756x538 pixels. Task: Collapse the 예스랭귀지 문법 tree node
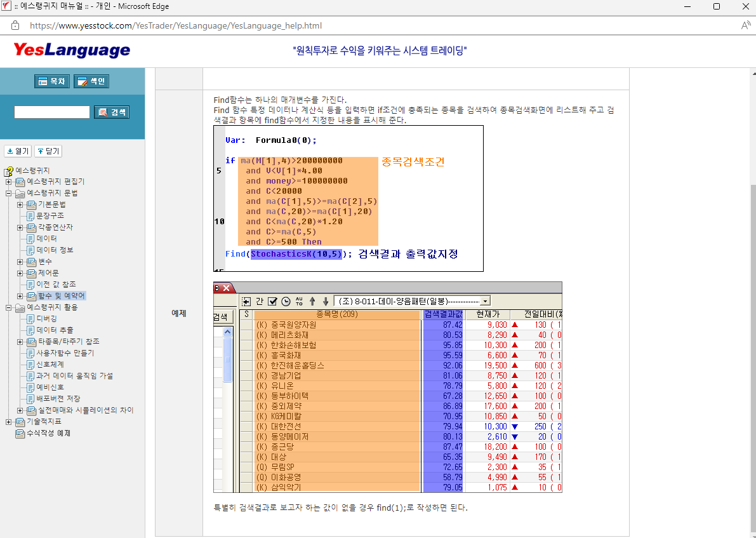point(8,193)
